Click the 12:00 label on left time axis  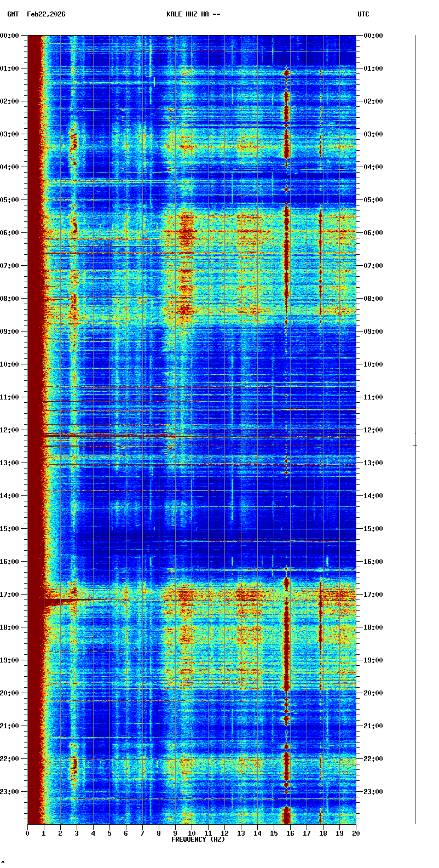pyautogui.click(x=10, y=430)
